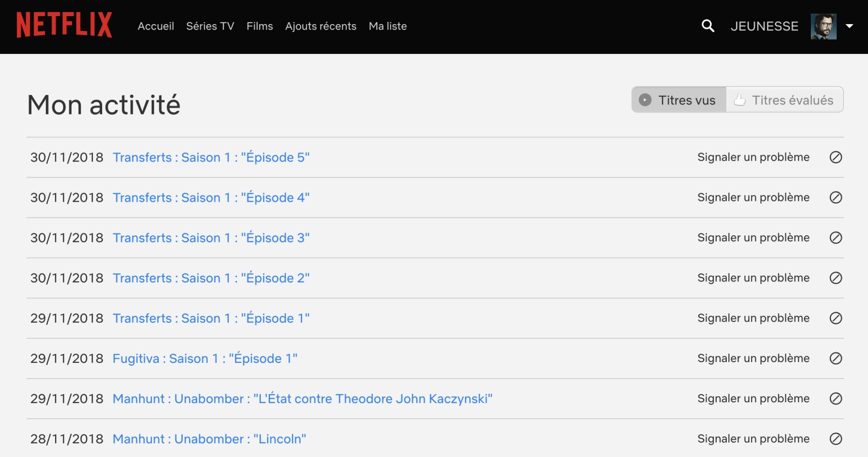Open Transferts Saison 1 Épisode 2 link
Viewport: 868px width, 457px height.
(211, 278)
